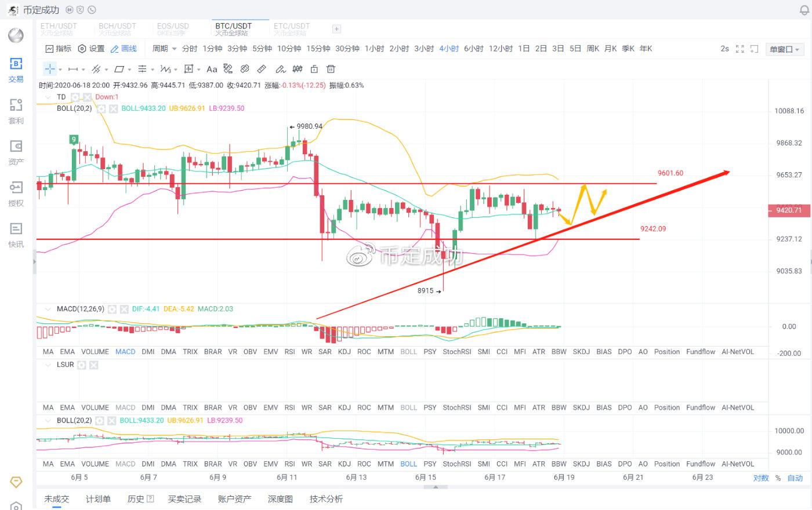Switch to the BCH/USDT tab
812x510 pixels.
click(117, 29)
